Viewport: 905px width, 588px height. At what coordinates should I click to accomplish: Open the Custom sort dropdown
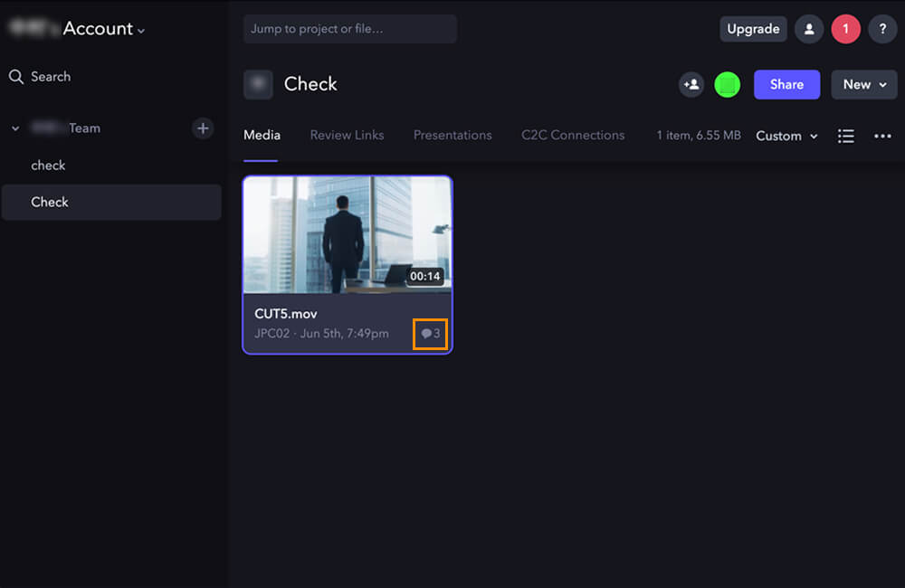click(x=786, y=136)
